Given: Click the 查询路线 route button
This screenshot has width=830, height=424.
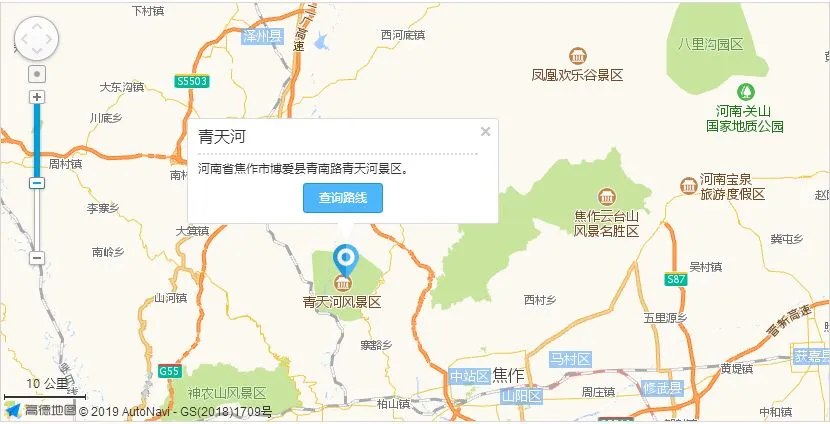Looking at the screenshot, I should click(342, 198).
